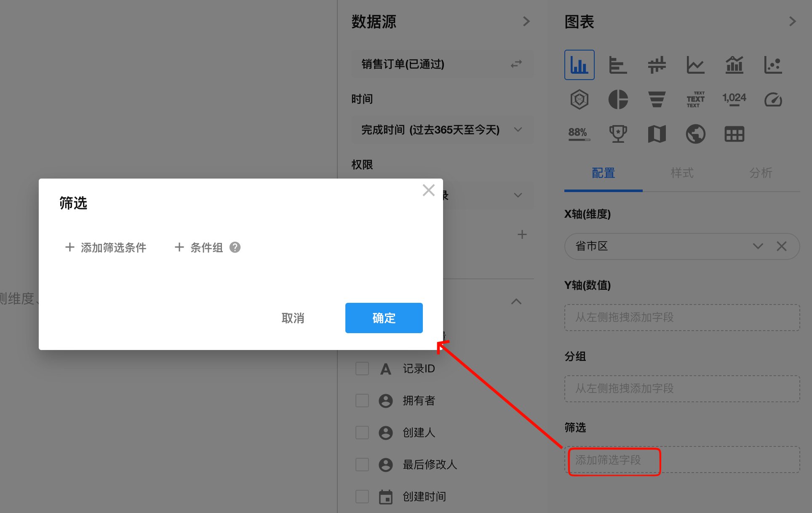Check the 记录ID field checkbox

362,369
